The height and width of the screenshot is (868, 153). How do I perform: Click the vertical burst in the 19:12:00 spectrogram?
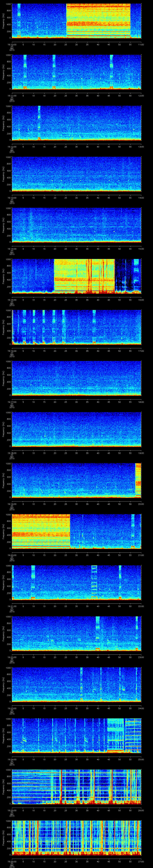click(39, 123)
